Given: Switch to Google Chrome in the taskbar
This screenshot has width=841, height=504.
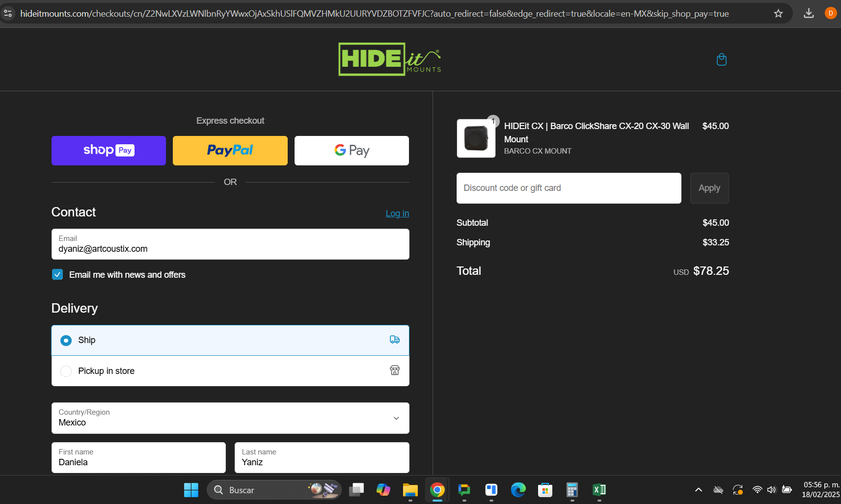Looking at the screenshot, I should coord(437,490).
